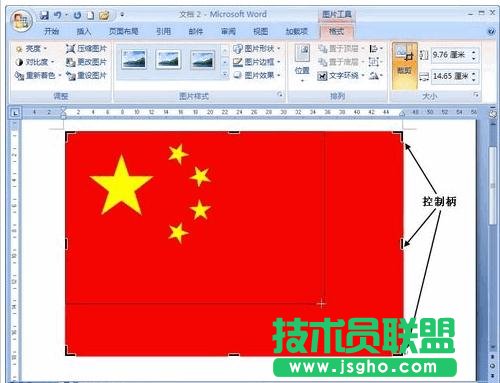The width and height of the screenshot is (500, 383).
Task: Open the align objects dropdown in 排列
Action: (x=376, y=49)
